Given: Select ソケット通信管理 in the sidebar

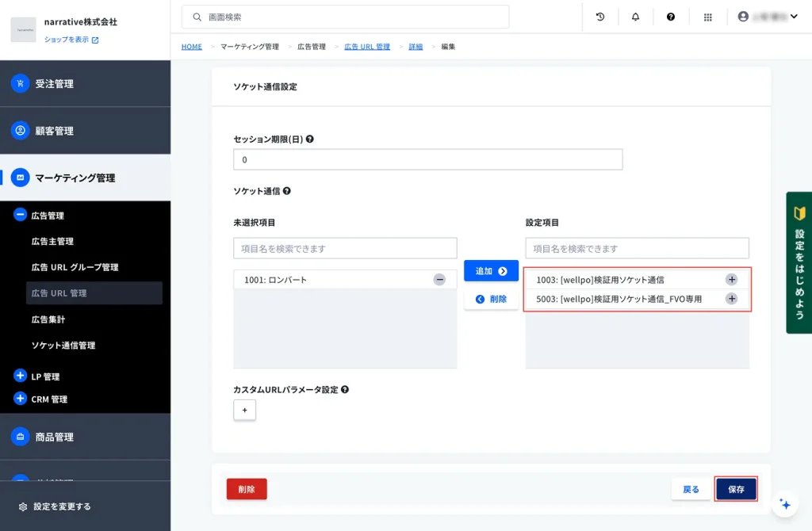Looking at the screenshot, I should (63, 346).
